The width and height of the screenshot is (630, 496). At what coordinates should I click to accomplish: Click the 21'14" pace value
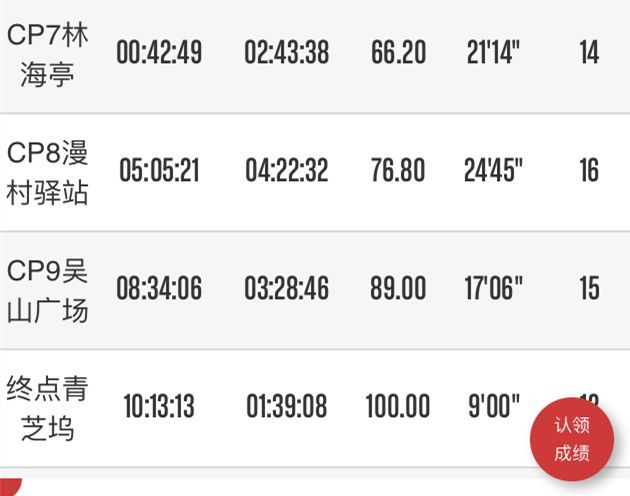[x=493, y=53]
